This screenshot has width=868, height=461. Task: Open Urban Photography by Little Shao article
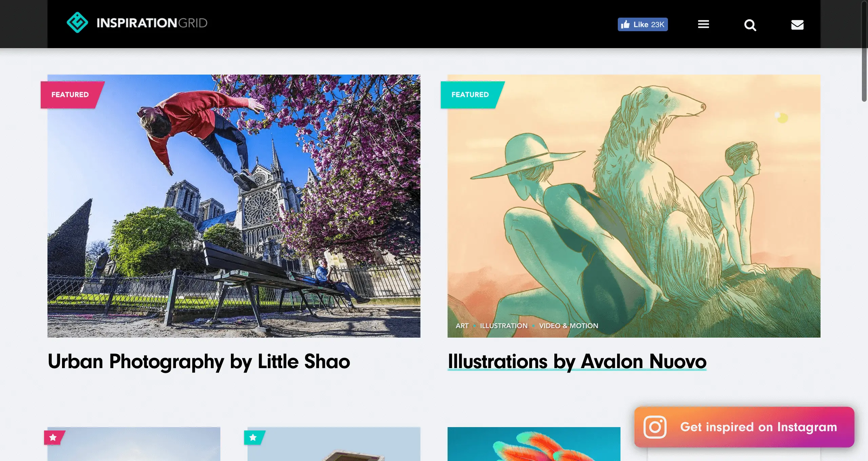point(199,361)
